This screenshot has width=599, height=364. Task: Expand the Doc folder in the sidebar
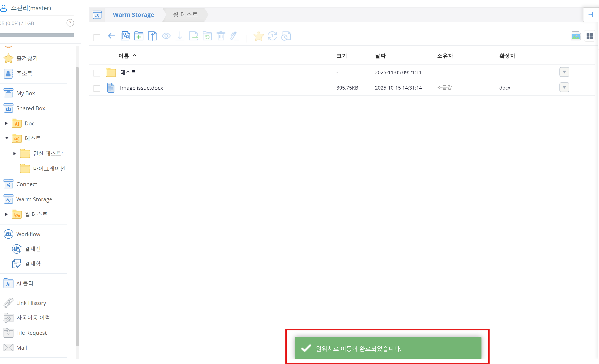pyautogui.click(x=6, y=124)
